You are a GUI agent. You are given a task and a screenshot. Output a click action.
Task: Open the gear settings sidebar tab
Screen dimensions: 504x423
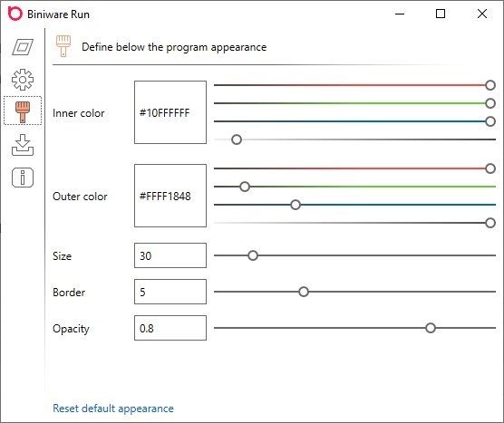pos(23,80)
